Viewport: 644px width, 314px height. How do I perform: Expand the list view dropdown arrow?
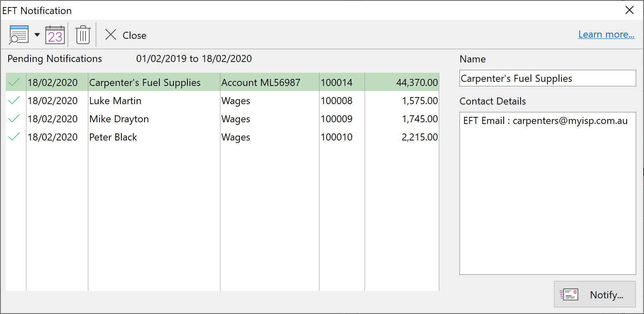click(x=37, y=35)
